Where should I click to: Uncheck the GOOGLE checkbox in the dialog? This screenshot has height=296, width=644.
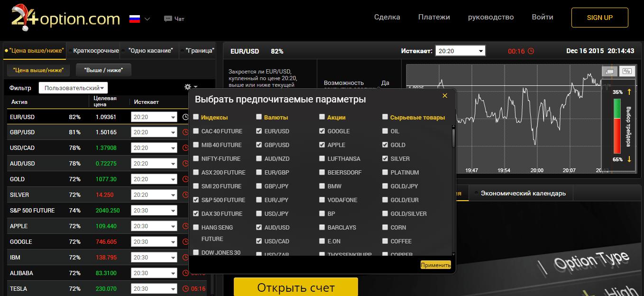click(322, 131)
